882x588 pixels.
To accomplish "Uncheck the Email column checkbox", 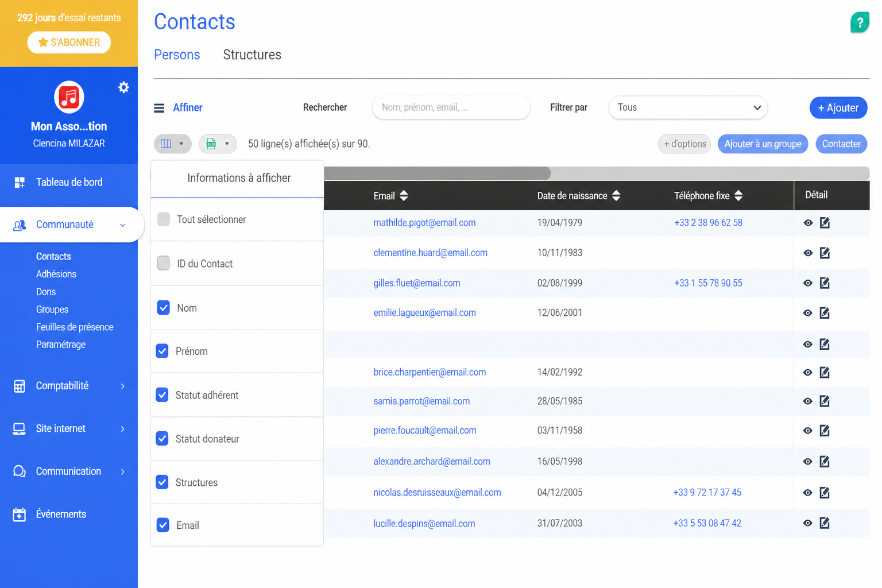I will pos(163,525).
